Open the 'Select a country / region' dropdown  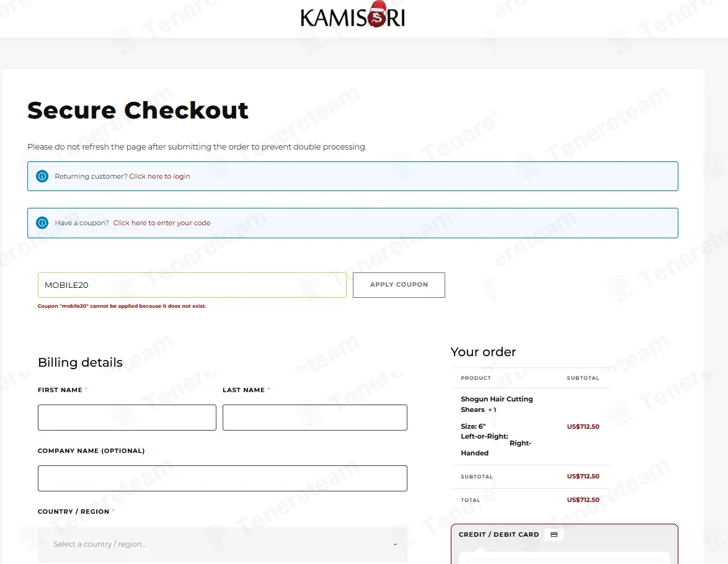[223, 544]
